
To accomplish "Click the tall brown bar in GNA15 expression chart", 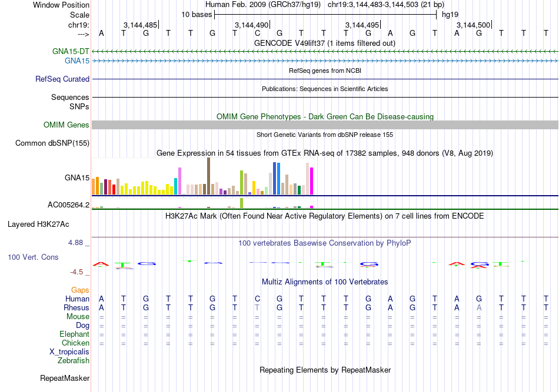I will click(x=208, y=176).
